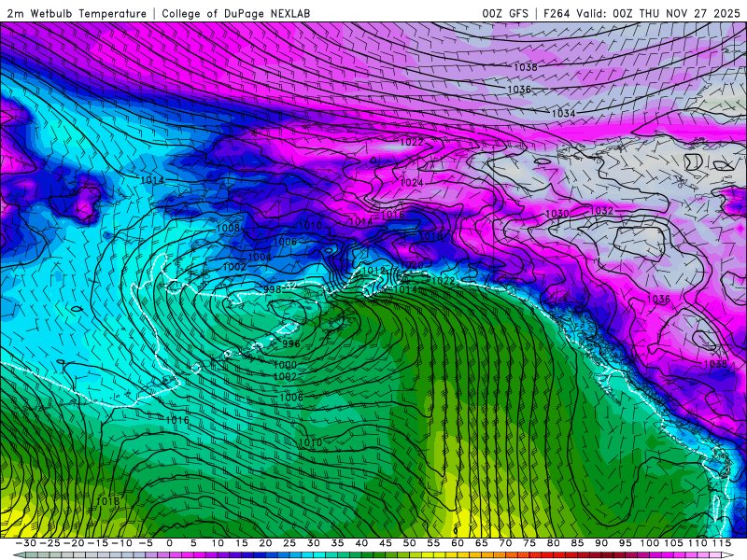Click the 105 value on the legend scale
The image size is (747, 560).
673,543
